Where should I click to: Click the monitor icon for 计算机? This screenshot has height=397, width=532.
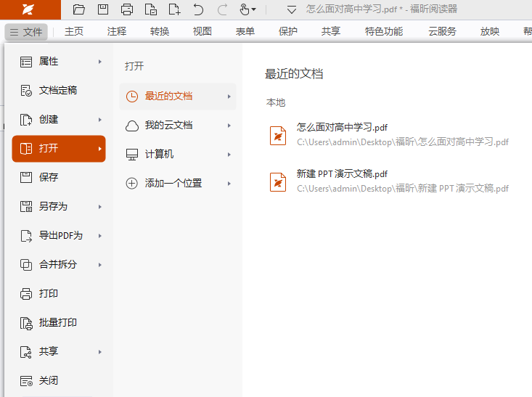131,155
